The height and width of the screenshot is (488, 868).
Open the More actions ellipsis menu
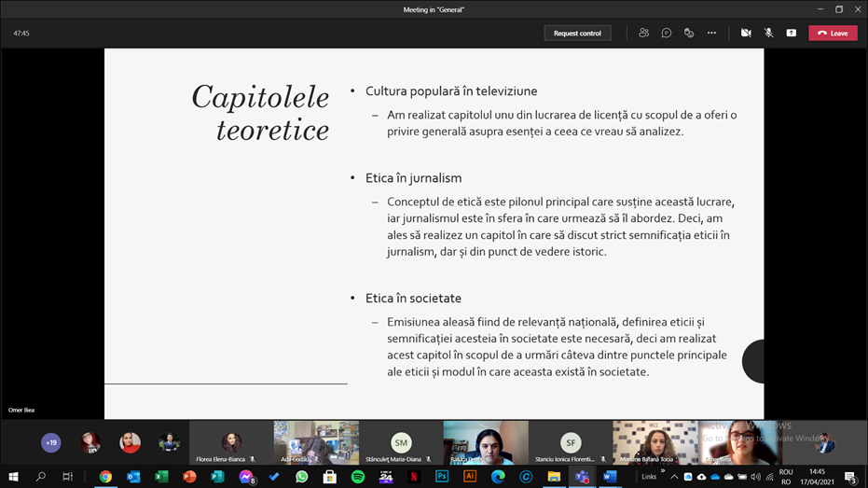point(711,33)
